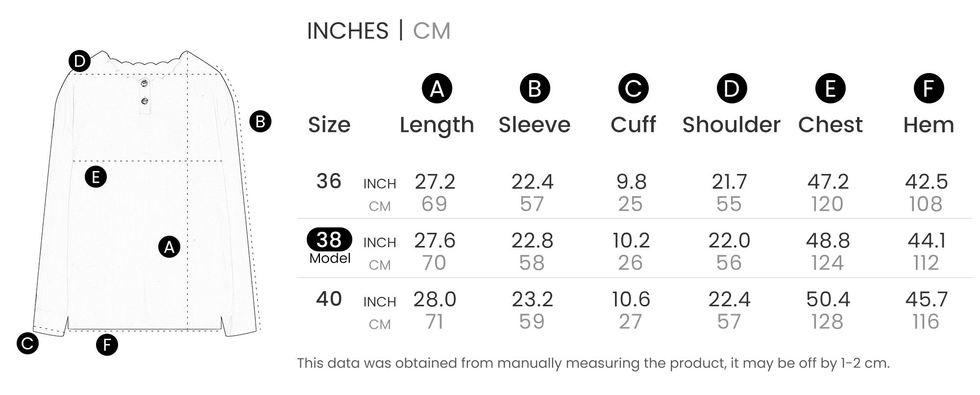
Task: Switch to the CM unit tab
Action: (431, 31)
